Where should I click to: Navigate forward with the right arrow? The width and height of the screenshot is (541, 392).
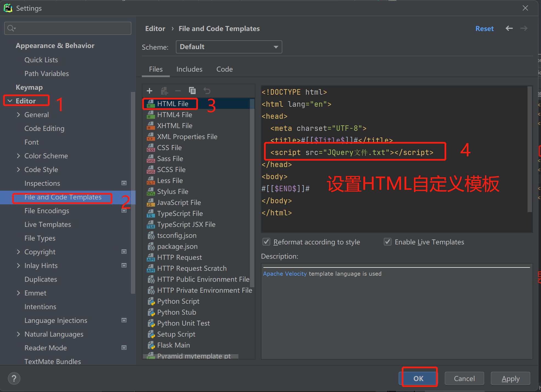point(524,28)
